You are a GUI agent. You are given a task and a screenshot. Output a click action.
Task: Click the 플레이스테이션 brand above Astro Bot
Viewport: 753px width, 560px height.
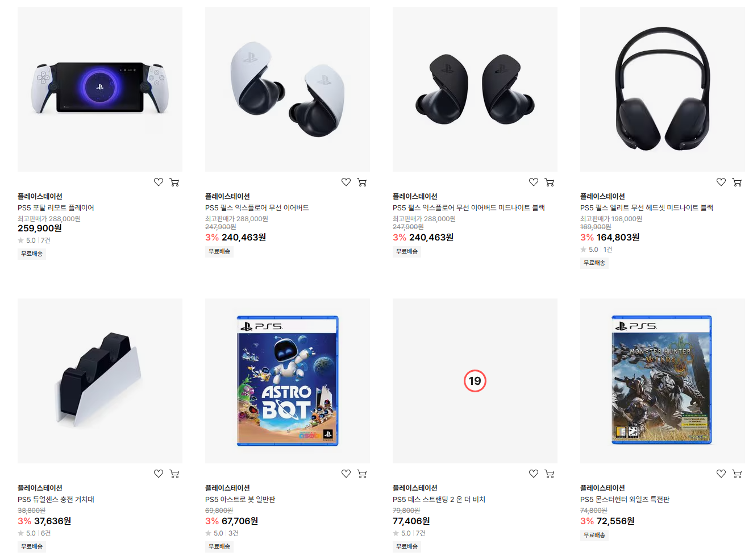[x=227, y=488]
